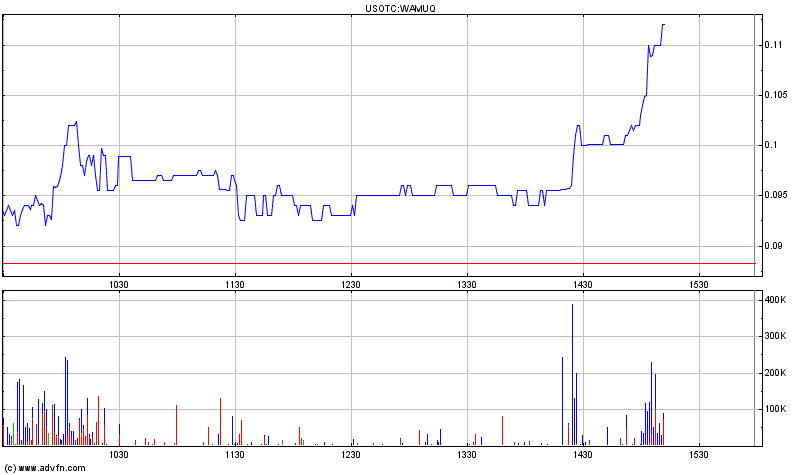800x475 pixels.
Task: Click the 0.095 price axis label
Action: point(776,195)
